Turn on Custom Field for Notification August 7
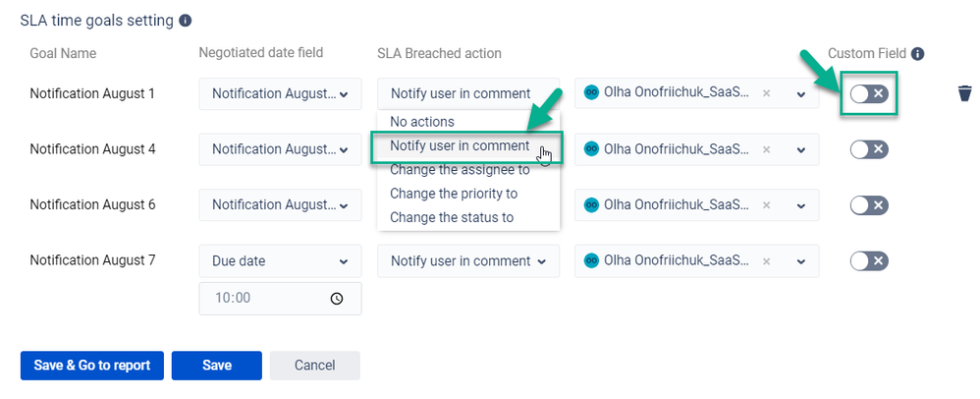Image resolution: width=980 pixels, height=399 pixels. tap(869, 261)
